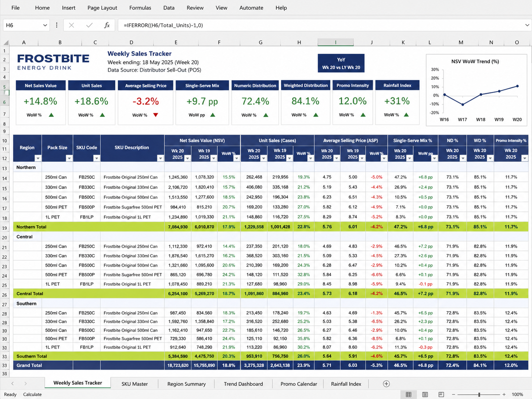Viewport: 532px width, 399px height.
Task: Click the Central region label cell
Action: (28, 237)
